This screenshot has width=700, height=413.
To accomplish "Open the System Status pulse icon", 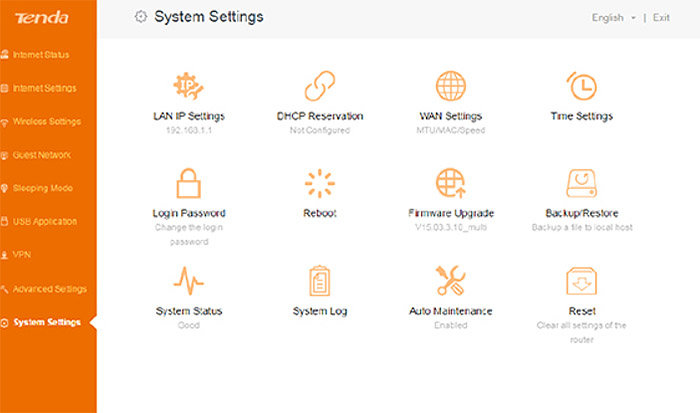I will coord(188,281).
